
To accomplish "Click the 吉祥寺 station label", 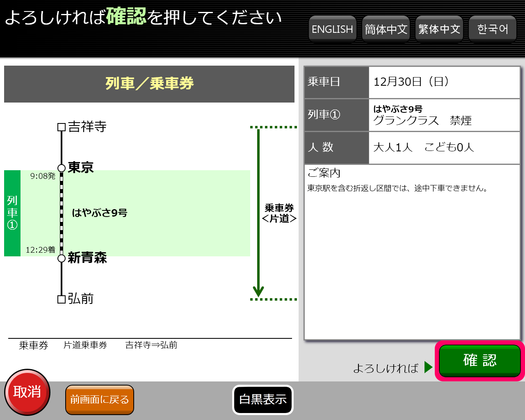I will point(87,126).
